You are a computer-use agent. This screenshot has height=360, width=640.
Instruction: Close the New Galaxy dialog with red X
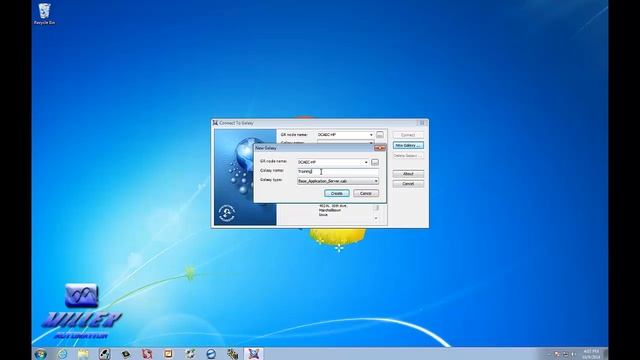pyautogui.click(x=380, y=148)
